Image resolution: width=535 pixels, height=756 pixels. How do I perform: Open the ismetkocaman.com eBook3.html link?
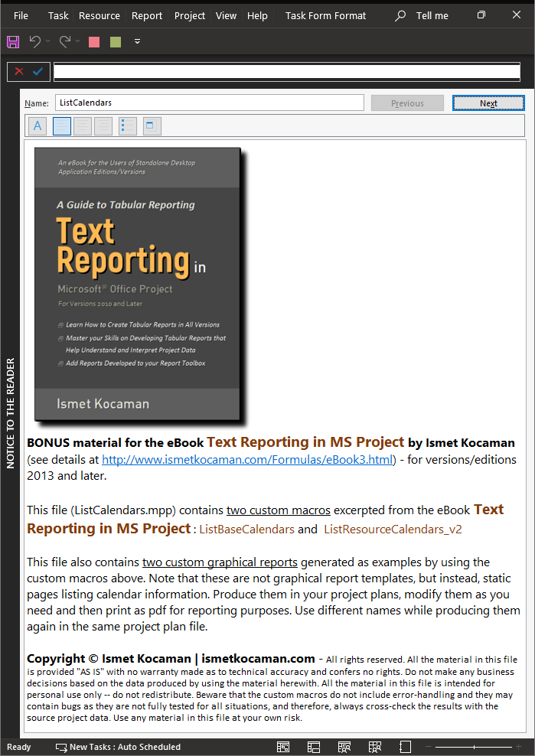click(247, 459)
